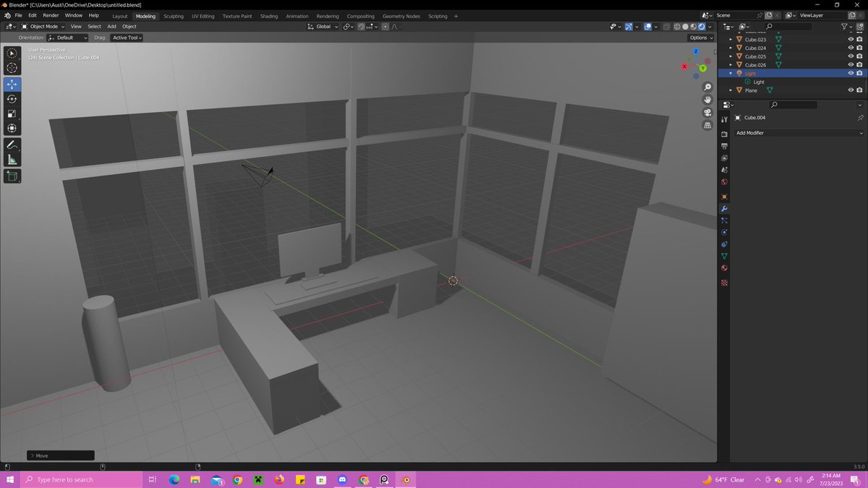The image size is (868, 488).
Task: Open the Physics properties tab
Action: pos(724,232)
